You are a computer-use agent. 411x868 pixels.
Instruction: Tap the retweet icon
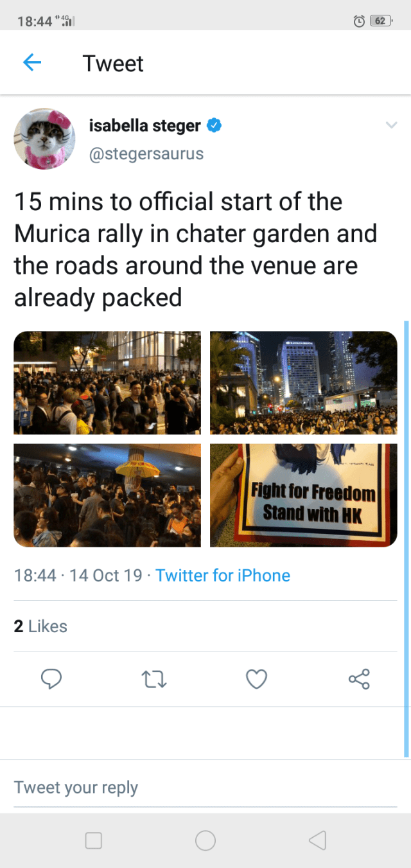tap(154, 678)
